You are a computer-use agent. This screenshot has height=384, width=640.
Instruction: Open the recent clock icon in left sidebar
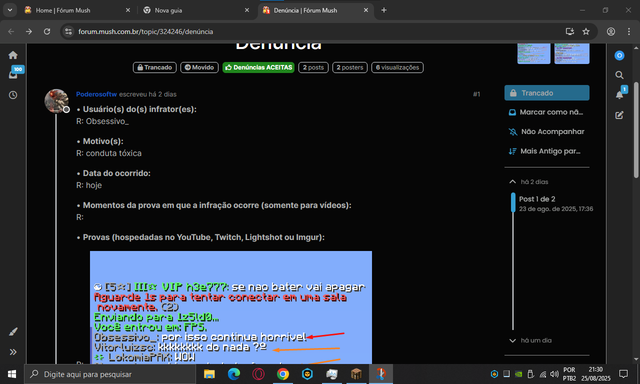[x=13, y=95]
